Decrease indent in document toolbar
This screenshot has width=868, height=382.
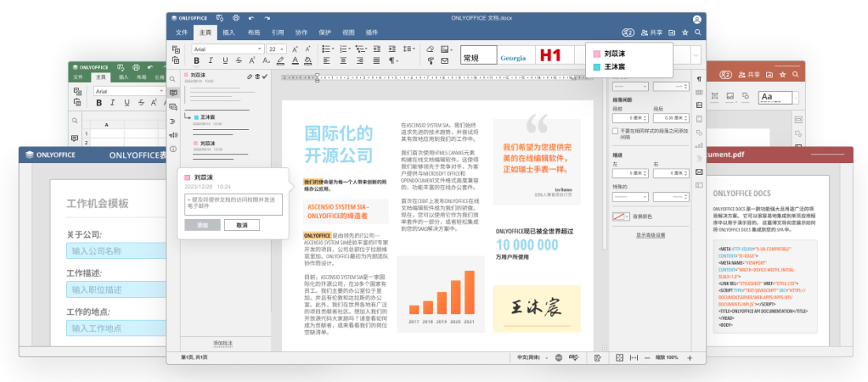(x=376, y=49)
